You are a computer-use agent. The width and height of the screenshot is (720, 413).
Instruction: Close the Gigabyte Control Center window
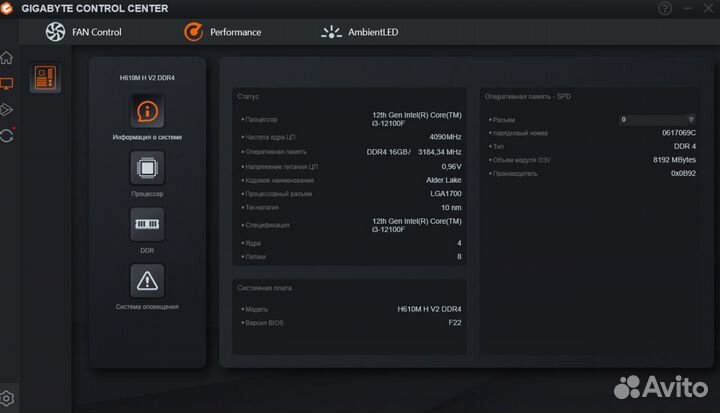click(709, 8)
